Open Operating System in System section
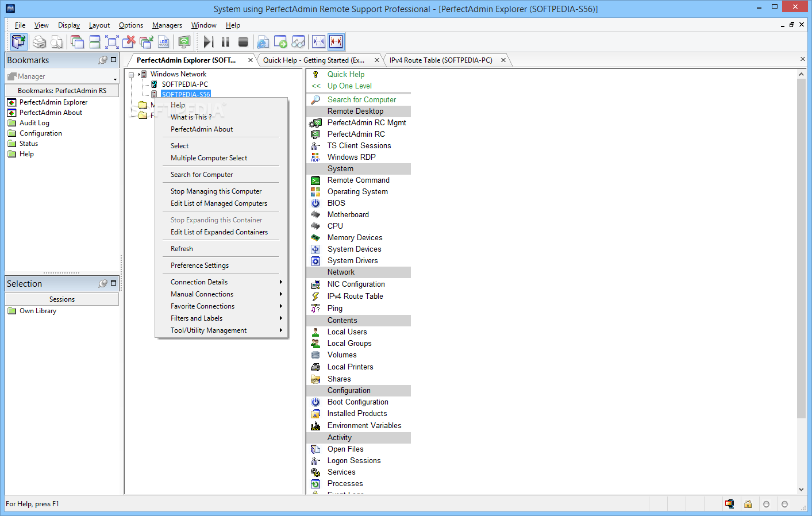Viewport: 812px width, 516px height. pos(357,192)
